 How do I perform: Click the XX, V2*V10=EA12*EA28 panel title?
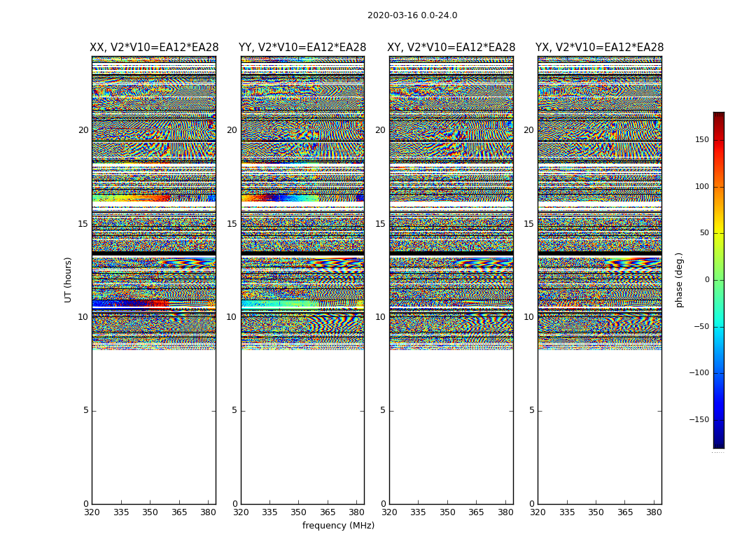point(154,48)
